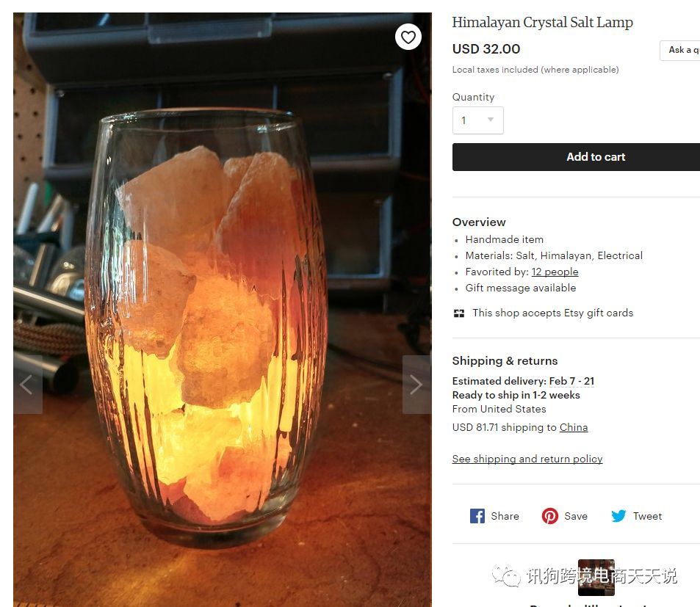Viewport: 700px width, 607px height.
Task: Favorite the item with the heart icon
Action: [408, 37]
